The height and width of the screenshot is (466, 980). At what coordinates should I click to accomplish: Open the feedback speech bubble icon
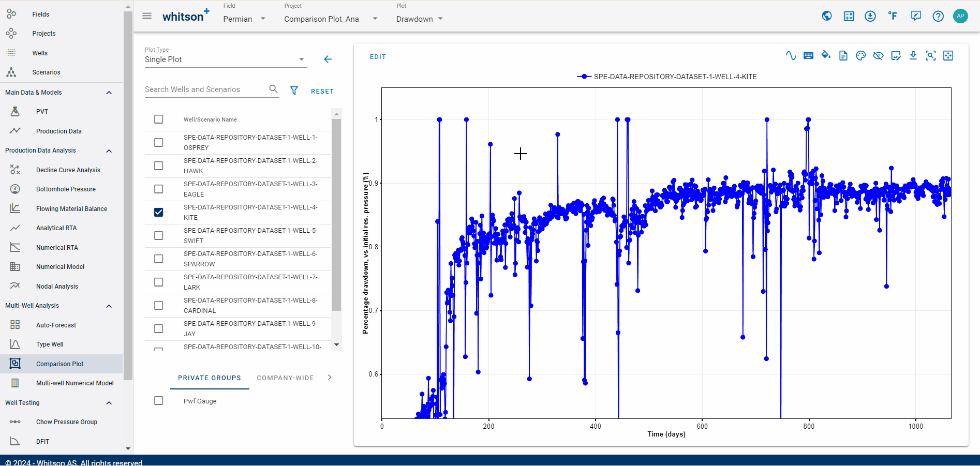[x=916, y=16]
